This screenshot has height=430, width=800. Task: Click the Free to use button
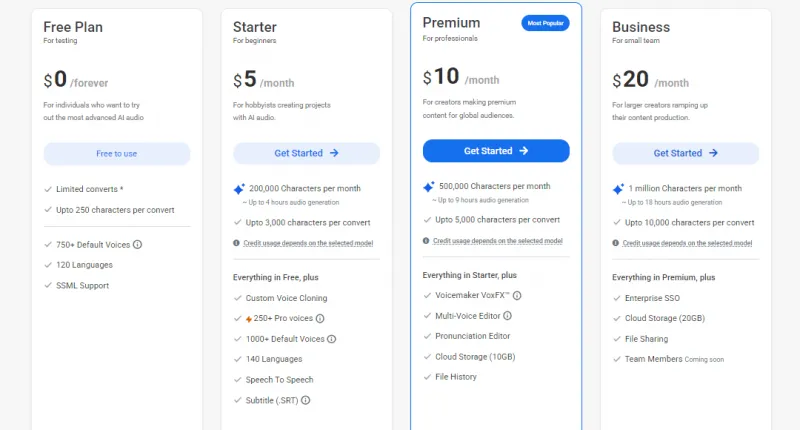pyautogui.click(x=117, y=153)
